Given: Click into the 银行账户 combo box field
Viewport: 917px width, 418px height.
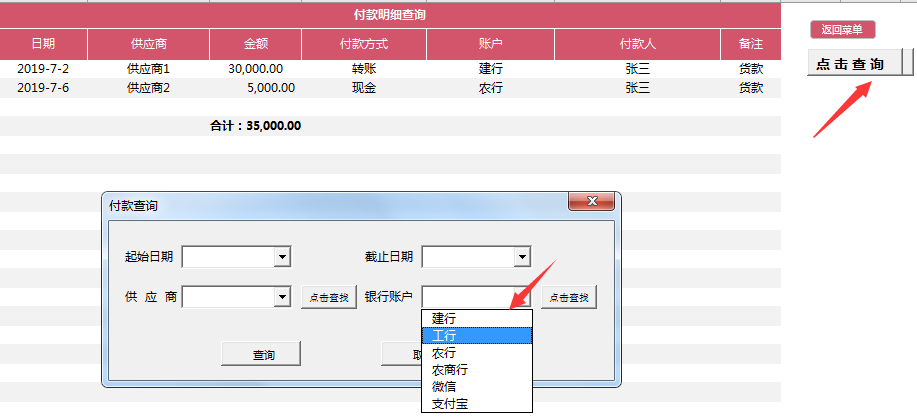Looking at the screenshot, I should click(468, 297).
